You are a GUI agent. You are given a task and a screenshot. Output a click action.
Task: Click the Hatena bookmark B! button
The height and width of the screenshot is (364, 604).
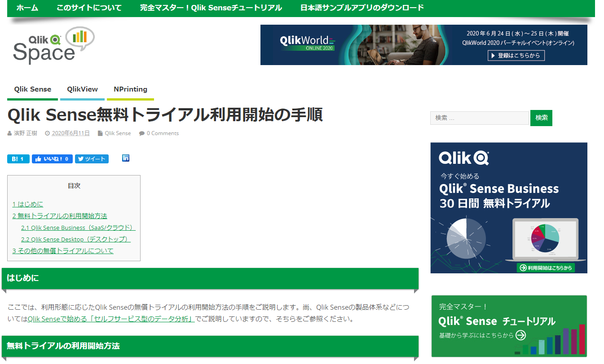[18, 159]
